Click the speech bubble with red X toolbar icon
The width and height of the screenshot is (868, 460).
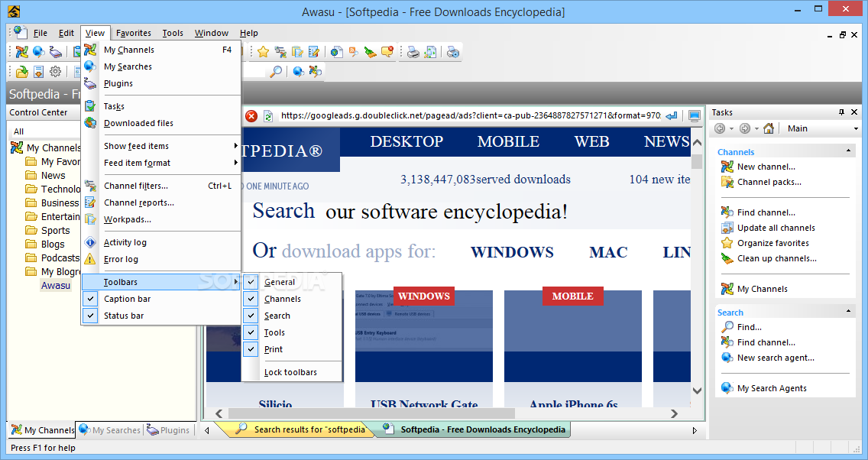[387, 52]
